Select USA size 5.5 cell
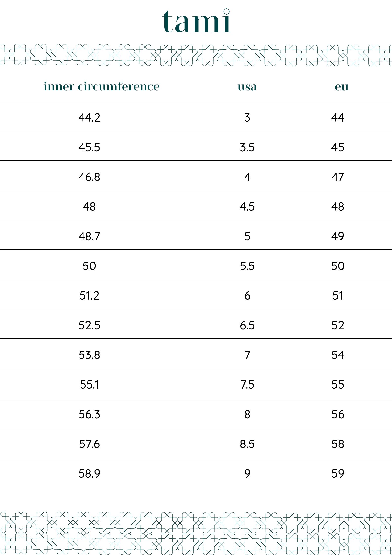Viewport: 392px width, 555px height. click(x=247, y=266)
